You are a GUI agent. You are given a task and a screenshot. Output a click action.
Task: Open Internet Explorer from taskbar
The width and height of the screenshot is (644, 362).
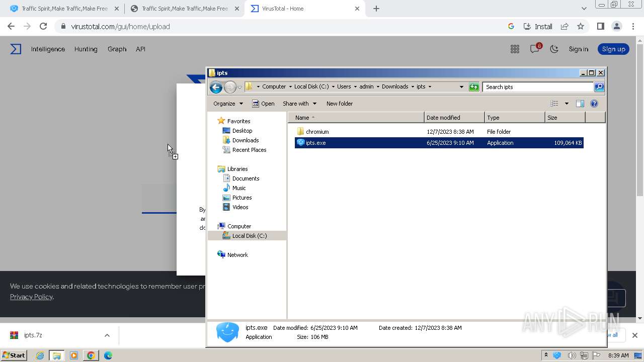tap(40, 355)
